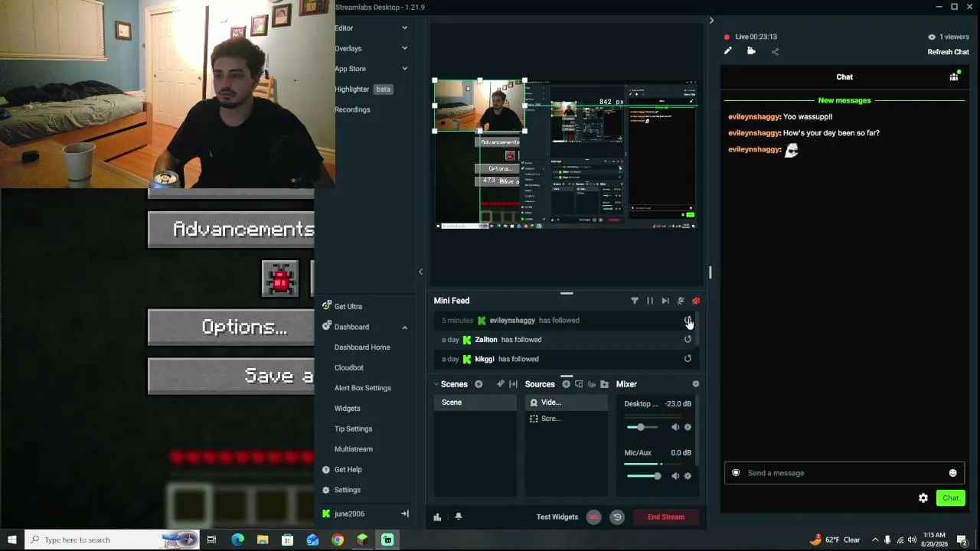Mute the Desktop audio channel
Screen dimensions: 980x551
(675, 427)
